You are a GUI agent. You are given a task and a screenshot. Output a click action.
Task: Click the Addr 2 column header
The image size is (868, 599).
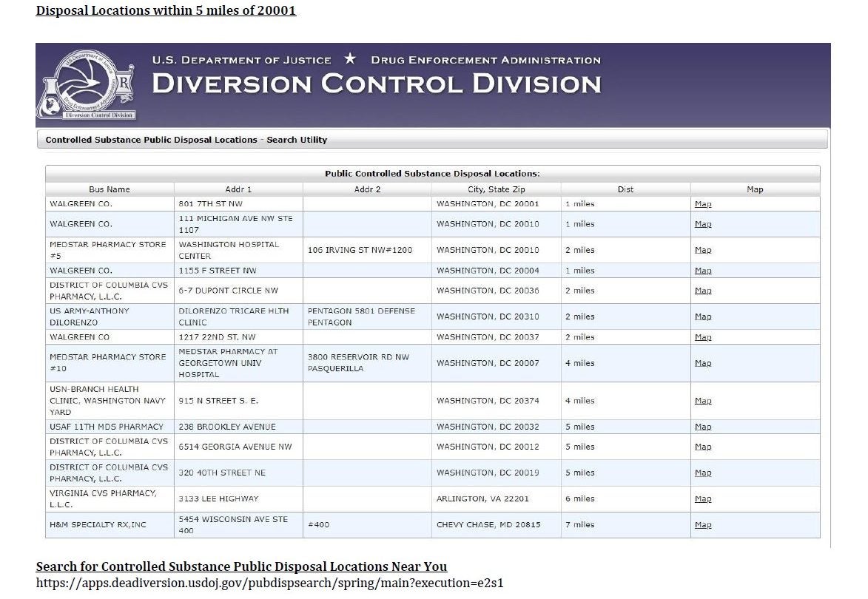[x=368, y=189]
